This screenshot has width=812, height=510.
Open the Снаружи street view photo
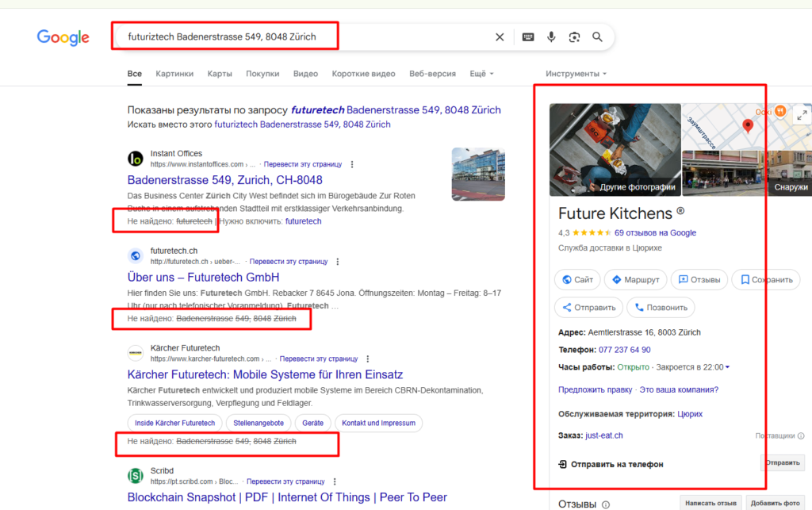tap(787, 174)
